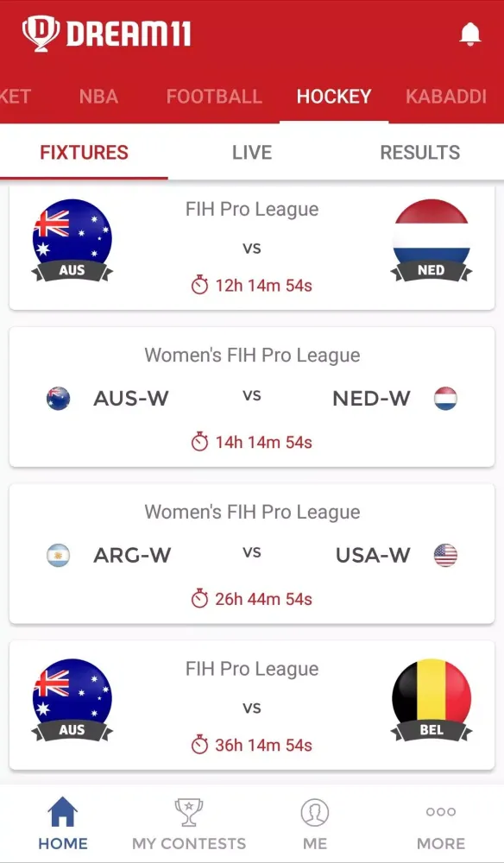
Task: Tap the timer showing 26h 44m countdown
Action: [252, 599]
